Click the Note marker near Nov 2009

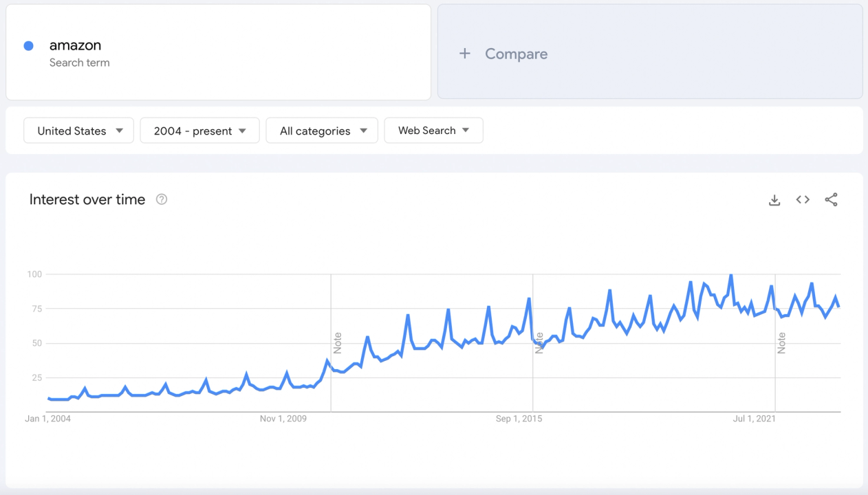point(338,343)
